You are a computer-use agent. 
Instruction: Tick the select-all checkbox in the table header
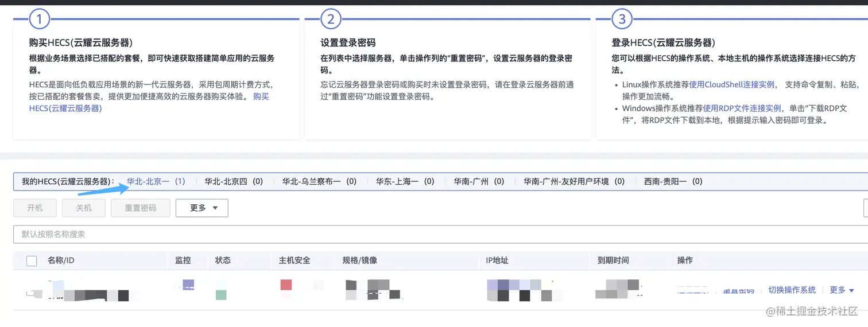(32, 261)
